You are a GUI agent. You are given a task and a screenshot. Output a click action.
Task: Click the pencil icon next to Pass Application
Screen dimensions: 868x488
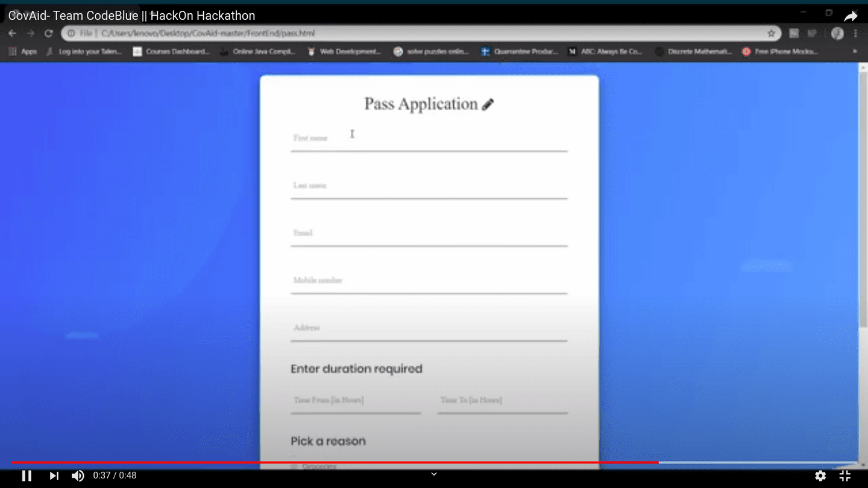pyautogui.click(x=488, y=105)
